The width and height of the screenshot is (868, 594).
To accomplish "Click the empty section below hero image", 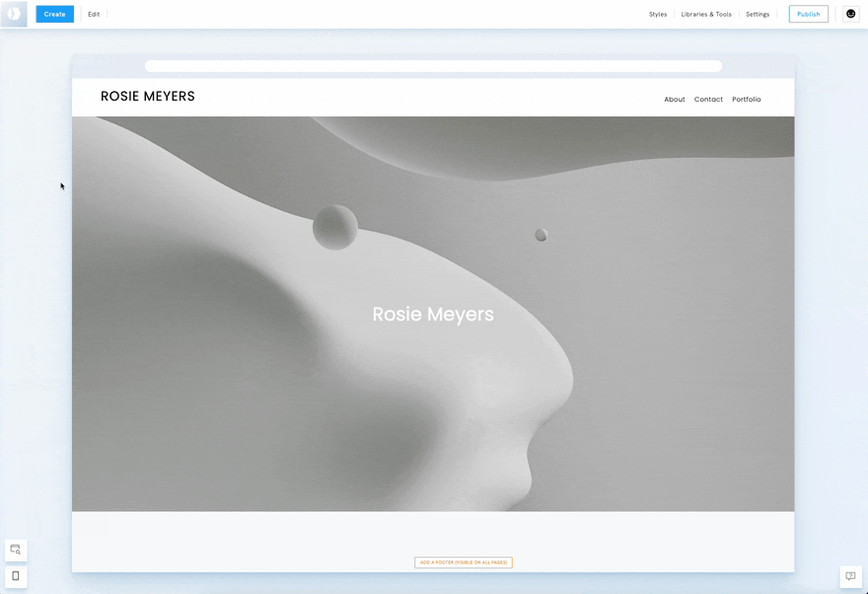I will 433,533.
